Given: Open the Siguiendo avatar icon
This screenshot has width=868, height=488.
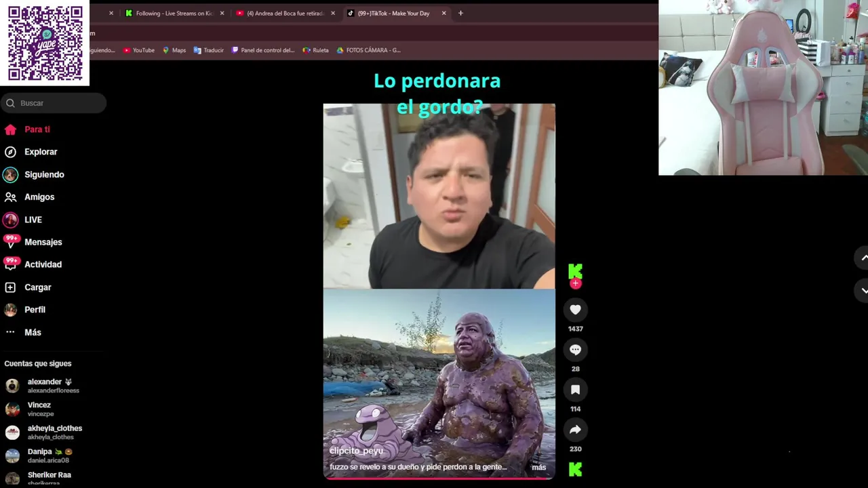Looking at the screenshot, I should (10, 175).
